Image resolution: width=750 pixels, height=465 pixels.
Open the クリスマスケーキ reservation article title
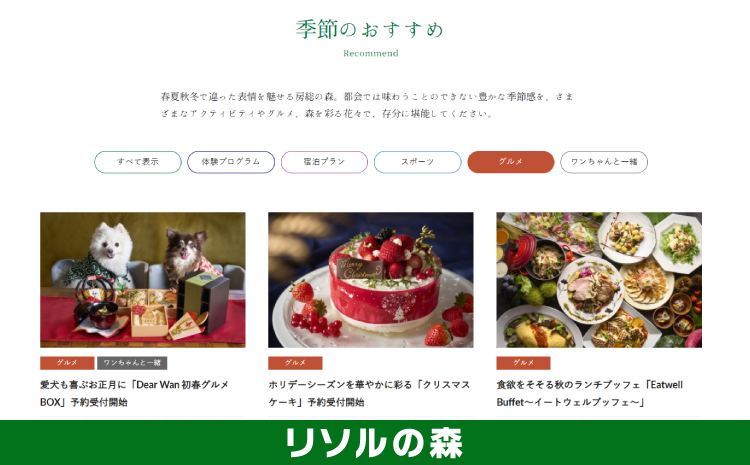click(370, 393)
